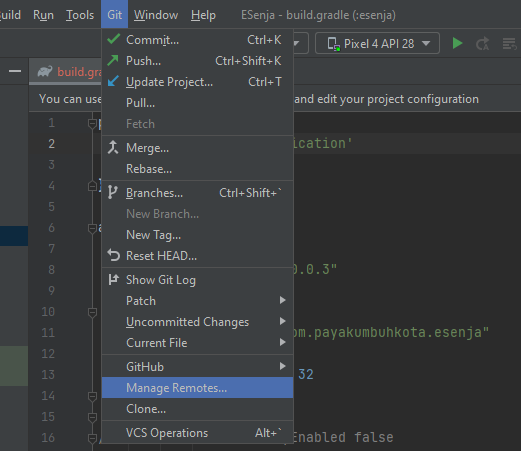521x451 pixels.
Task: Switch to the build.gradle editor tab
Action: [68, 72]
